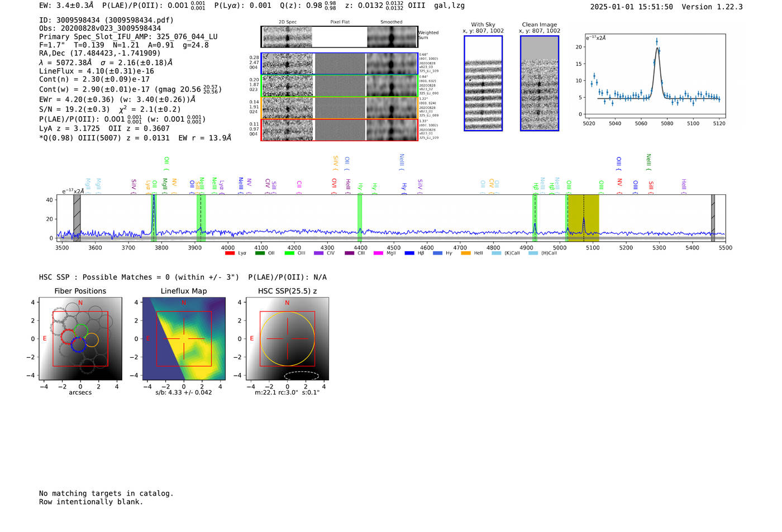
Task: Click the yellow aperture circle in HSC panel
Action: (287, 339)
